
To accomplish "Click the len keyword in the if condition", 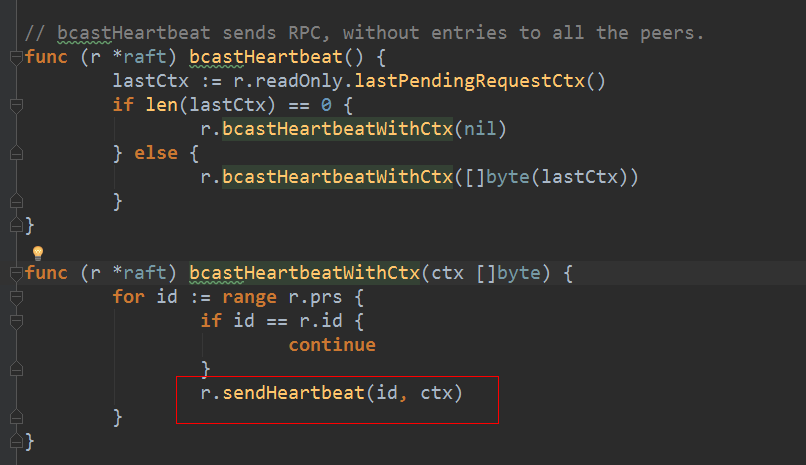I will coord(161,105).
